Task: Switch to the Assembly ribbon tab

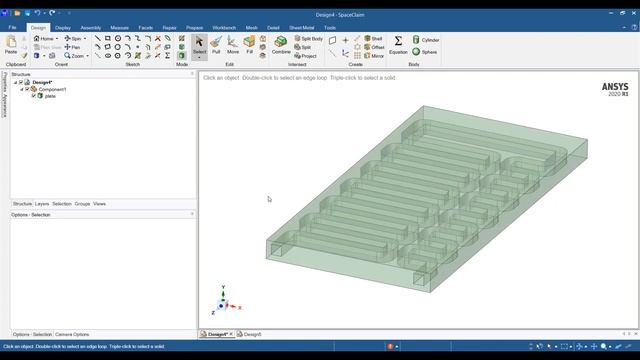Action: point(91,28)
